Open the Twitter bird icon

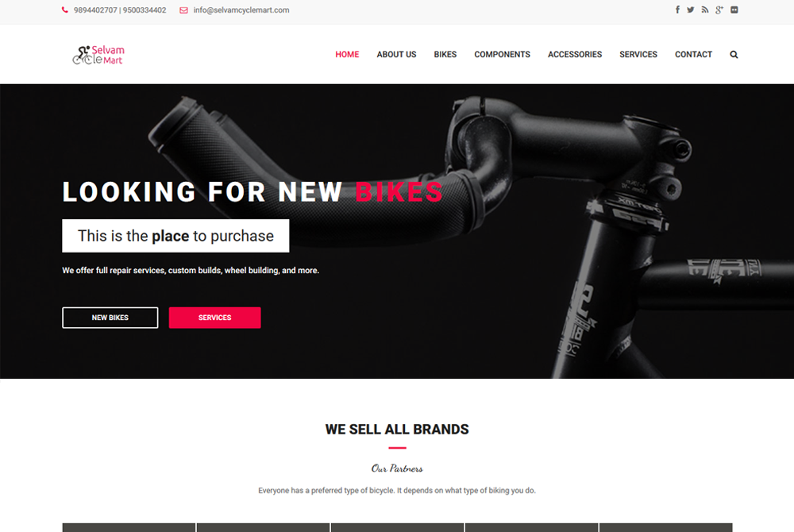(691, 10)
